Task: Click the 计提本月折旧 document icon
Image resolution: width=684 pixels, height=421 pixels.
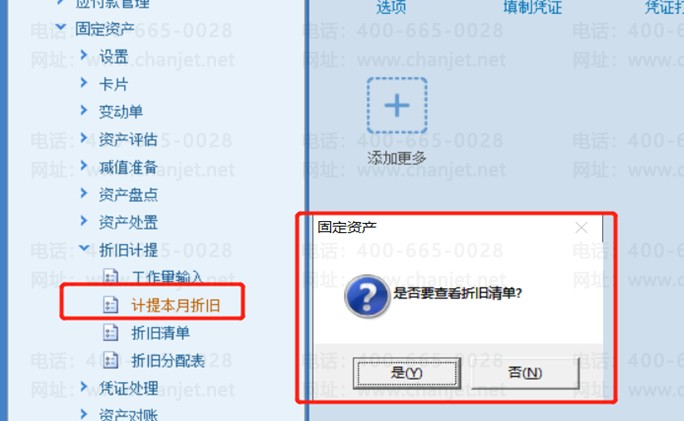Action: tap(111, 305)
